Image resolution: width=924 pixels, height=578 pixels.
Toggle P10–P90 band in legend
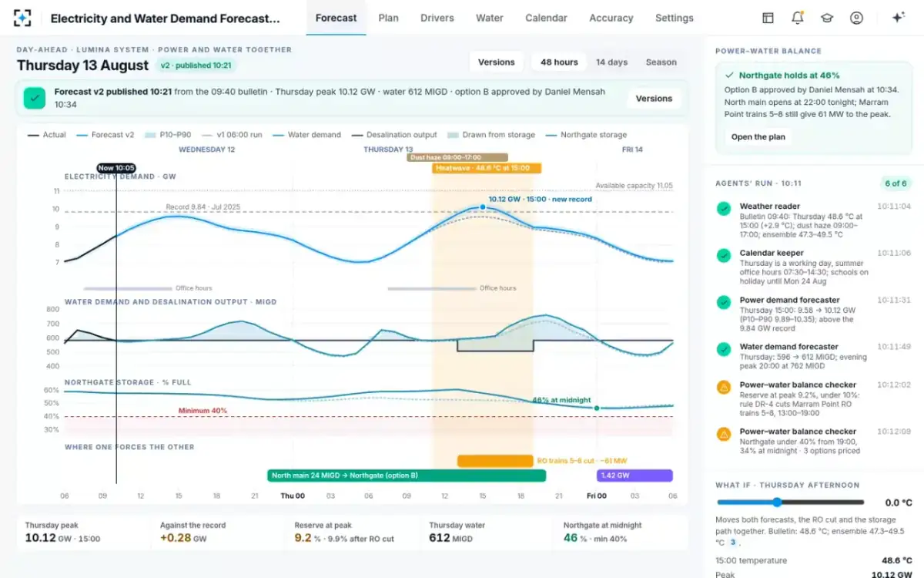pyautogui.click(x=166, y=135)
